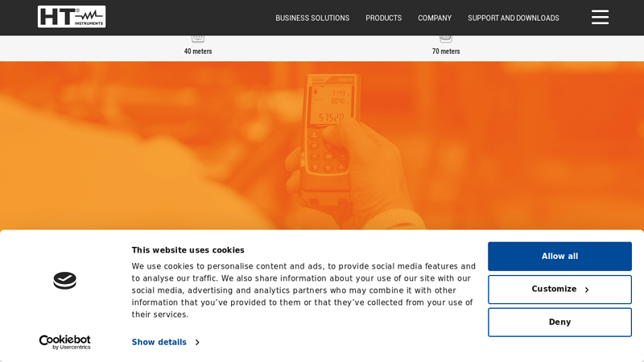Open the Company menu
This screenshot has height=362, width=644.
[435, 18]
